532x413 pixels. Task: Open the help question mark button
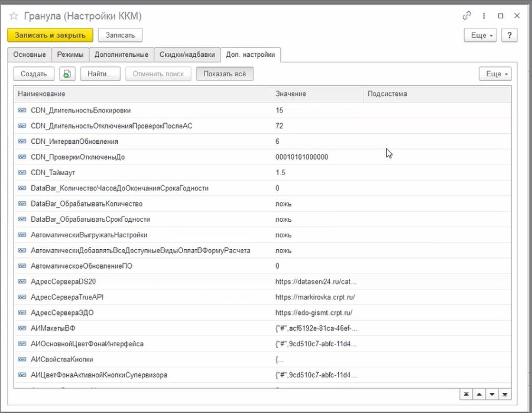pos(510,35)
